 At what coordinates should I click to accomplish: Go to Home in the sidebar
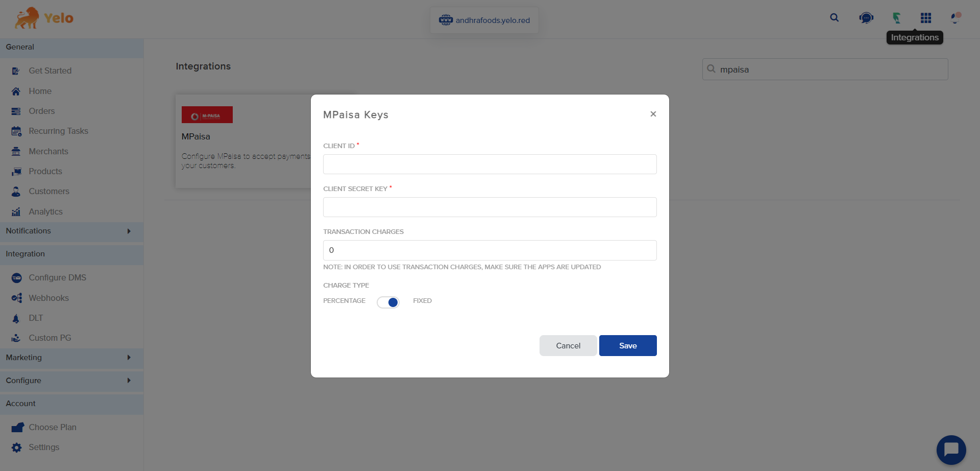(40, 91)
